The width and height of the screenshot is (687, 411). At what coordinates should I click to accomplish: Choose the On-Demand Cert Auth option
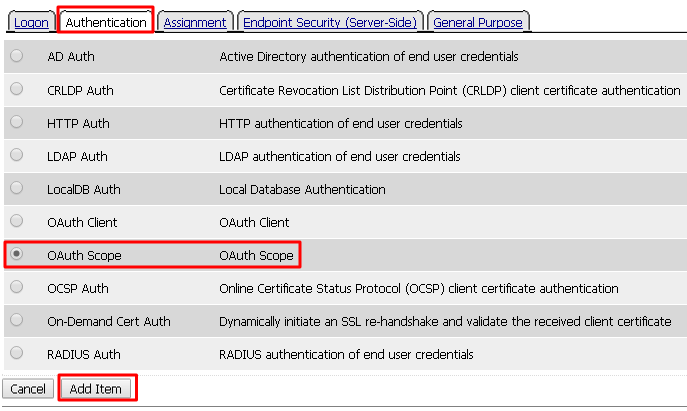click(17, 320)
